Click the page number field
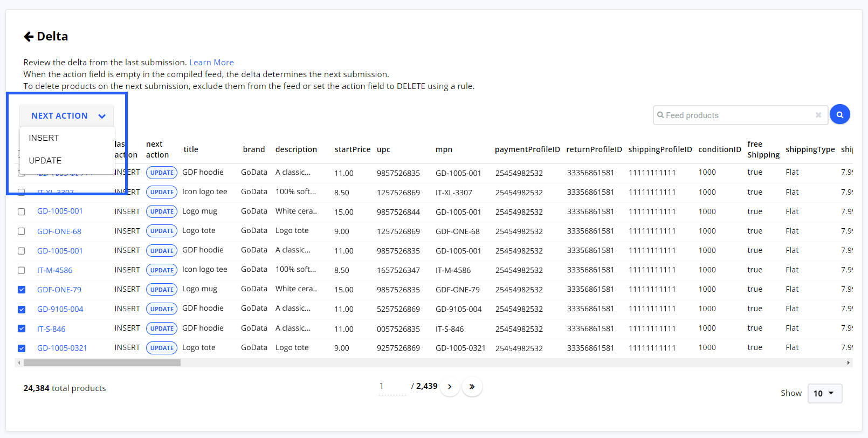868x438 pixels. tap(392, 387)
